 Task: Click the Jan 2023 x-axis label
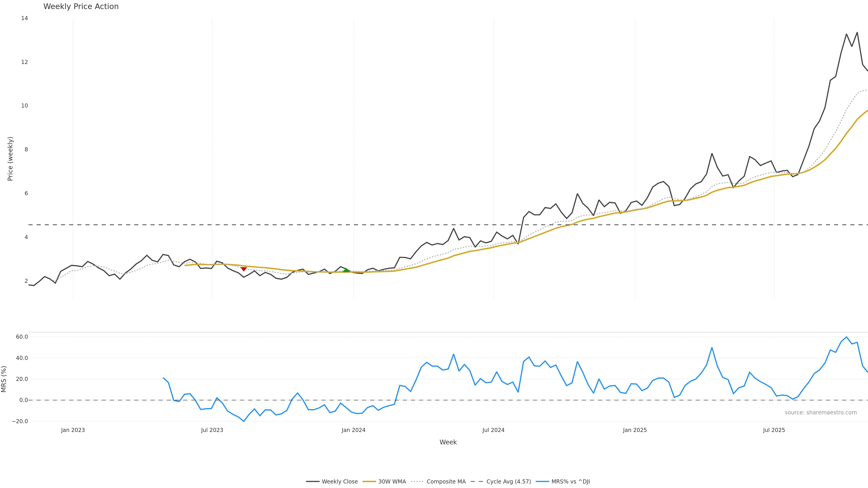pyautogui.click(x=73, y=430)
